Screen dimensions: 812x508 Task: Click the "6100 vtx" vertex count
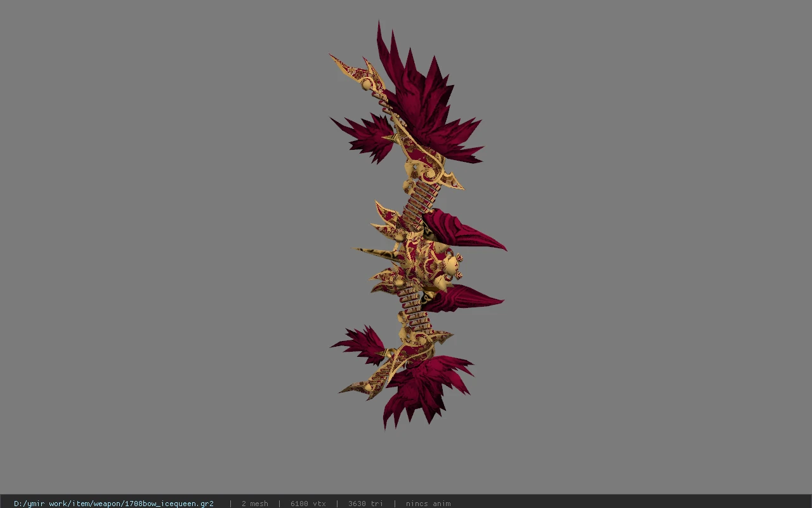pyautogui.click(x=308, y=504)
